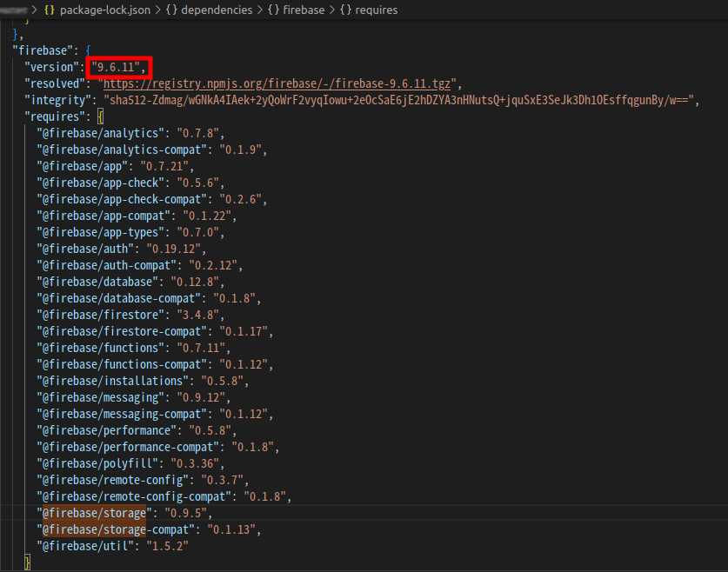Expand chevron after dependencies breadcrumb
The image size is (728, 572).
260,10
